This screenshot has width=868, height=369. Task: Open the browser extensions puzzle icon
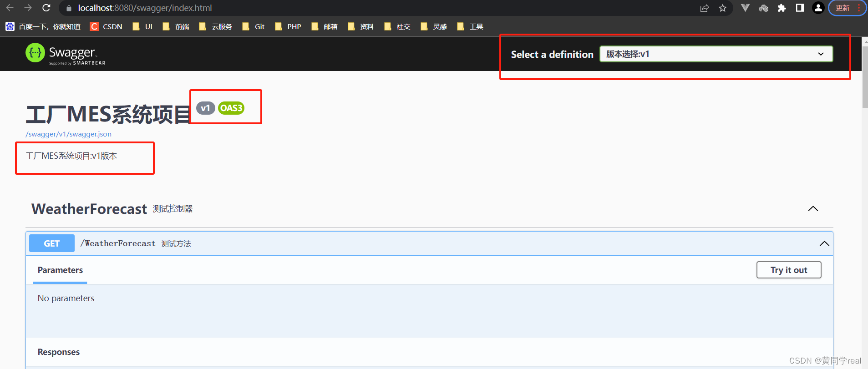coord(782,8)
